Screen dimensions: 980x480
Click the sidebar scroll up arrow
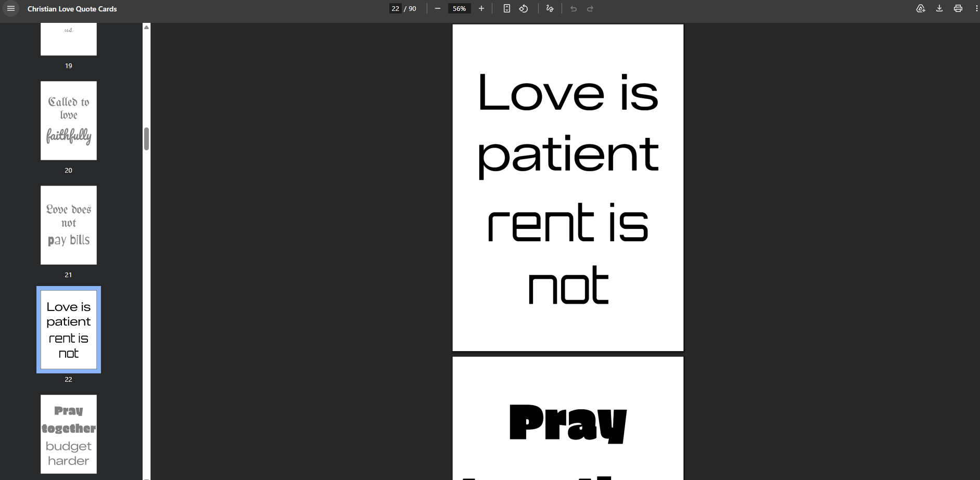(147, 27)
